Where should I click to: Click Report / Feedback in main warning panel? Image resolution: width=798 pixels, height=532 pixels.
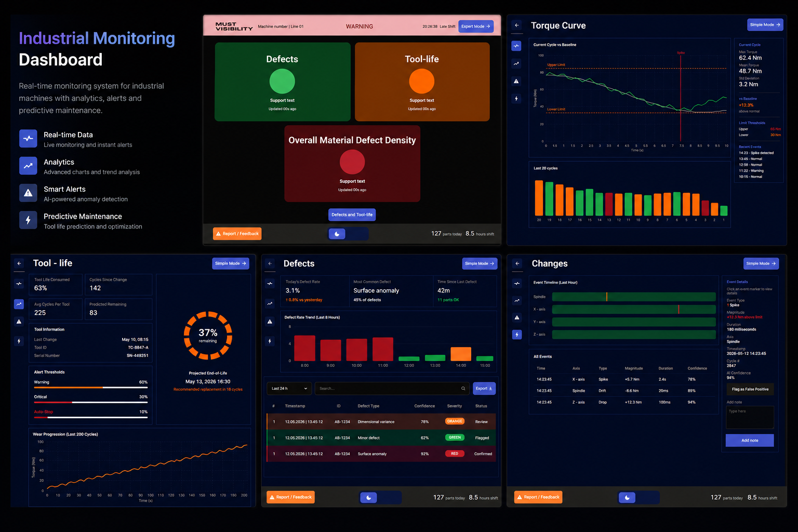coord(237,234)
